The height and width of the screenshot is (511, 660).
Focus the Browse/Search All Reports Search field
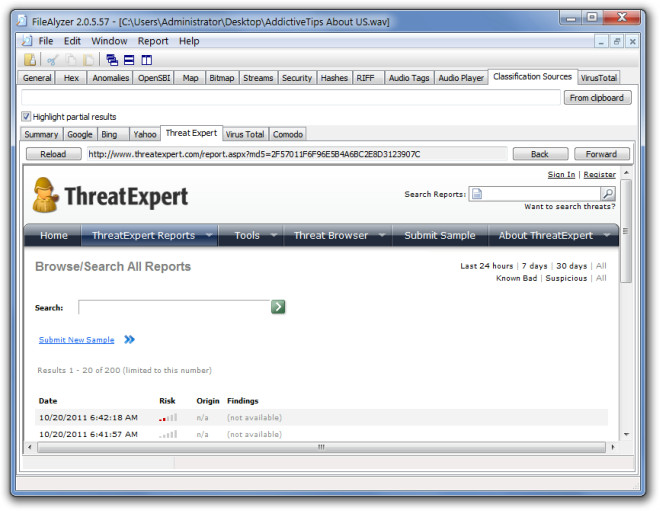pyautogui.click(x=174, y=307)
